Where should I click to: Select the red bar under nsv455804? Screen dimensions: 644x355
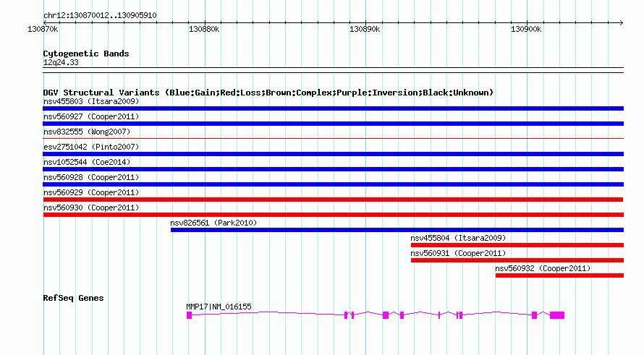point(517,245)
